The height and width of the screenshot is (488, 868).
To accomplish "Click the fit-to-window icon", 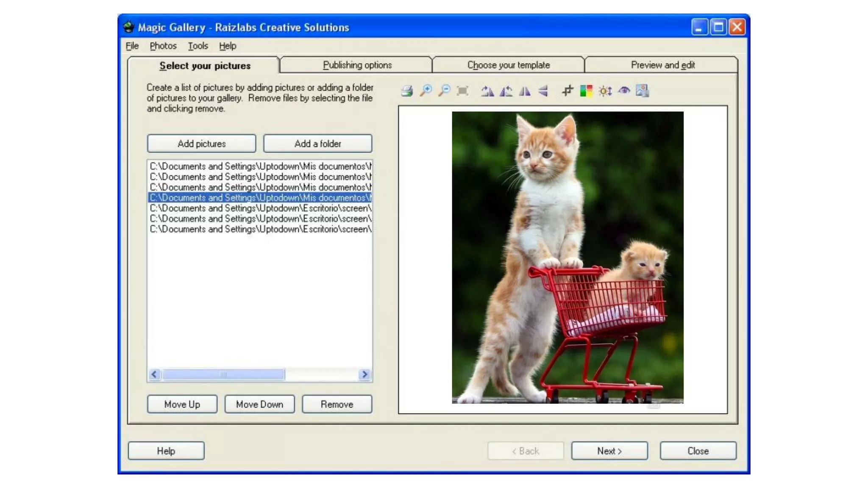I will (x=462, y=91).
